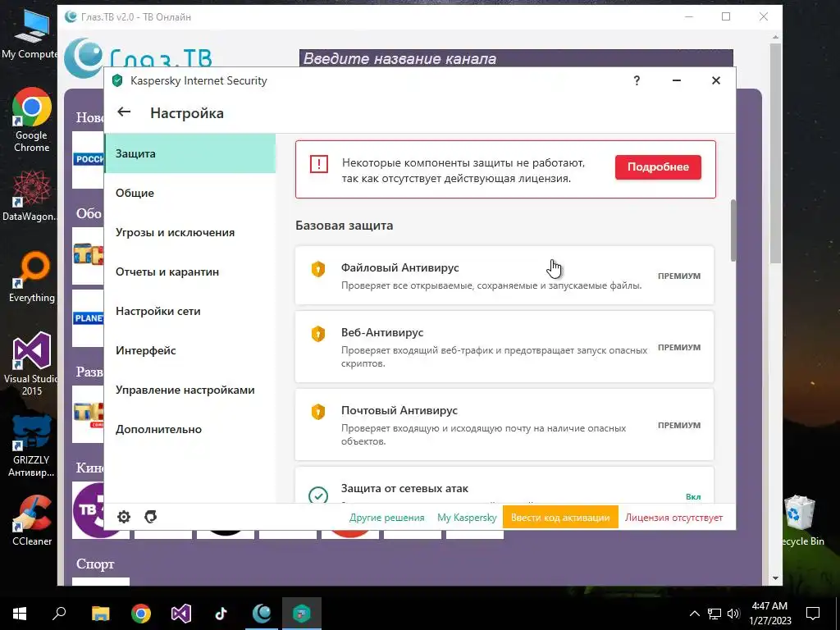Click Базовая защита heading
This screenshot has height=630, width=840.
[344, 226]
